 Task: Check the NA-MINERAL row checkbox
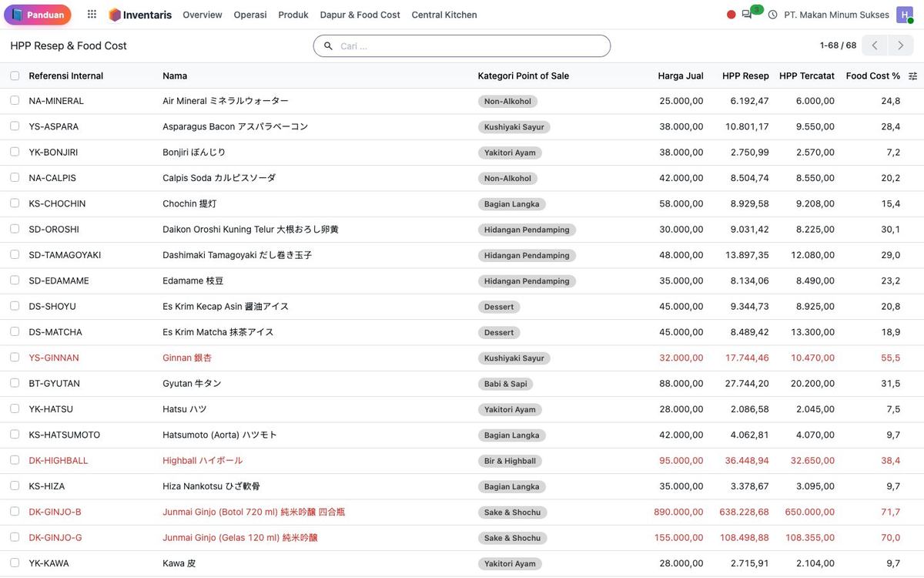tap(15, 100)
